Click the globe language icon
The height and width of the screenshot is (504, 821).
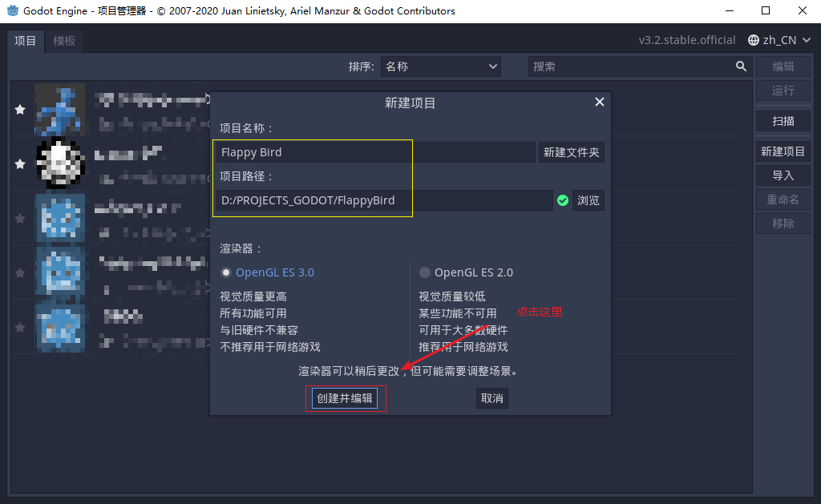point(754,40)
